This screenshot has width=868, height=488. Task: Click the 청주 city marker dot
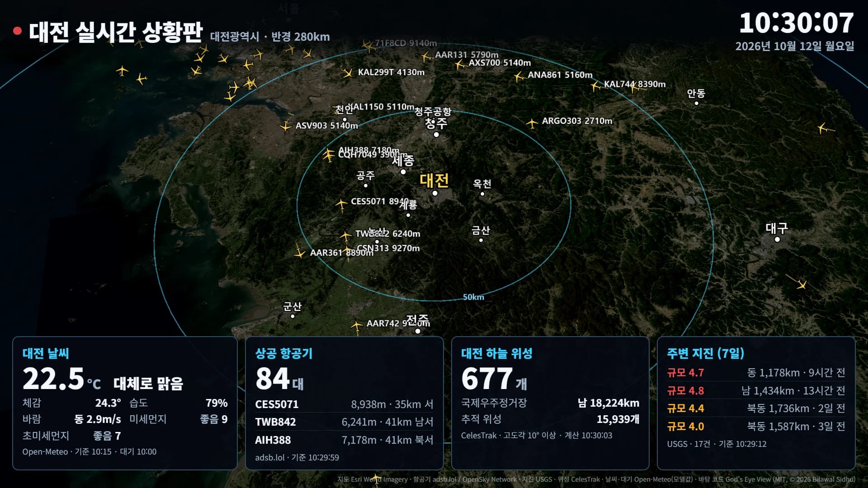(436, 134)
